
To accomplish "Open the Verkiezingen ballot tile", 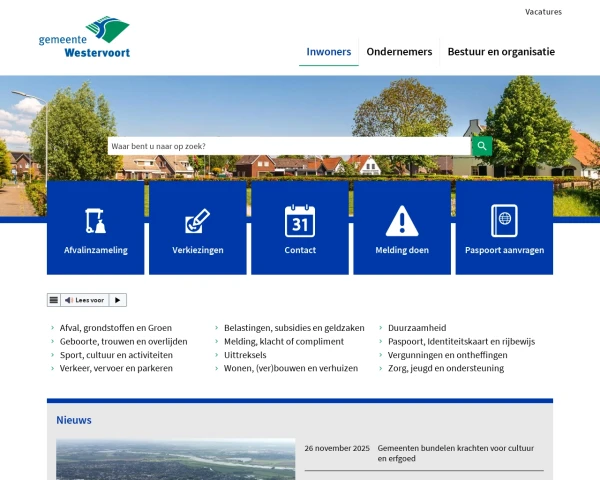I will (198, 228).
